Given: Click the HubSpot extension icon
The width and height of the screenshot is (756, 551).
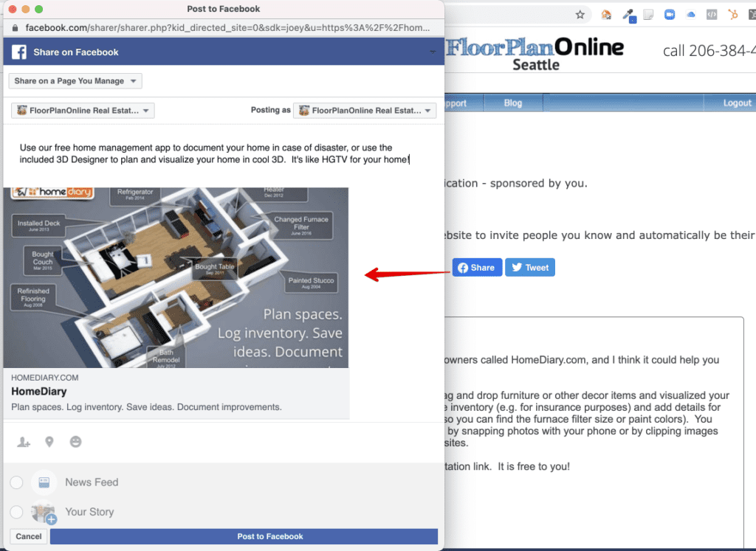Looking at the screenshot, I should 733,14.
